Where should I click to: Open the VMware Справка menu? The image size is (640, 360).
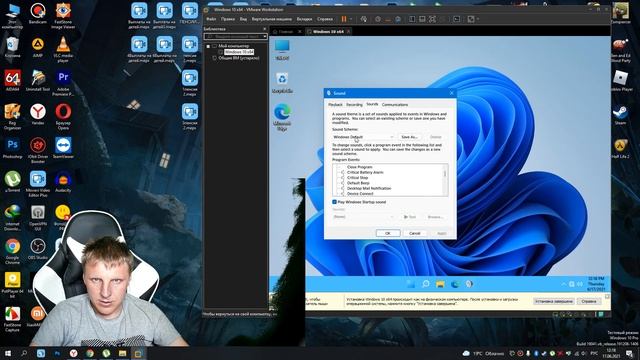[x=325, y=19]
